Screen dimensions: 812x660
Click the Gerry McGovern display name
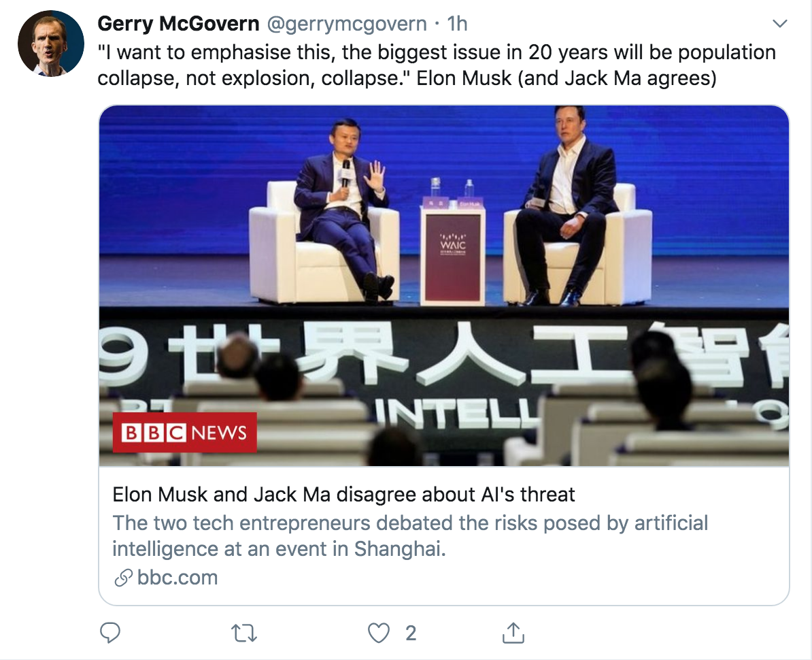pyautogui.click(x=178, y=24)
